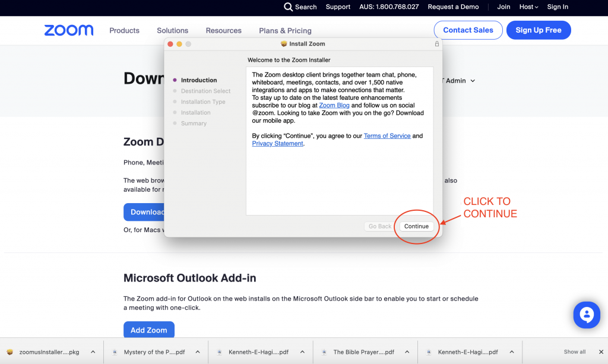
Task: Select the Installation Type step
Action: (x=203, y=102)
